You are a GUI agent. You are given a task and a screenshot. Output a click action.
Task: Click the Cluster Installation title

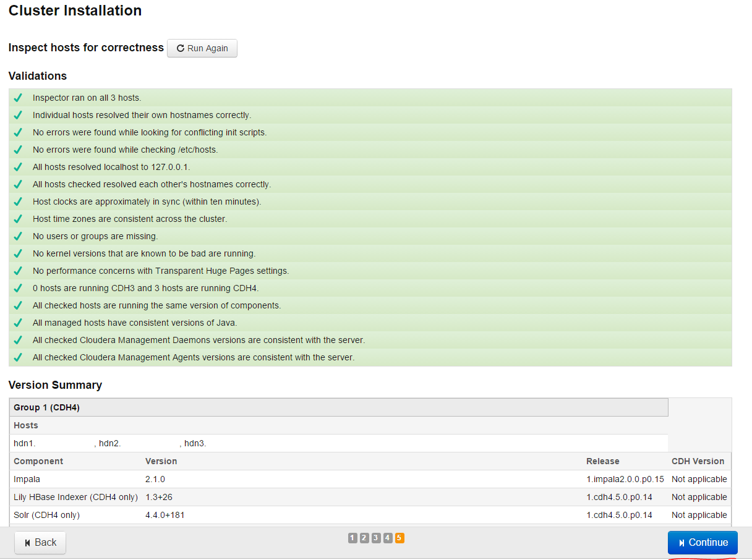pos(75,11)
